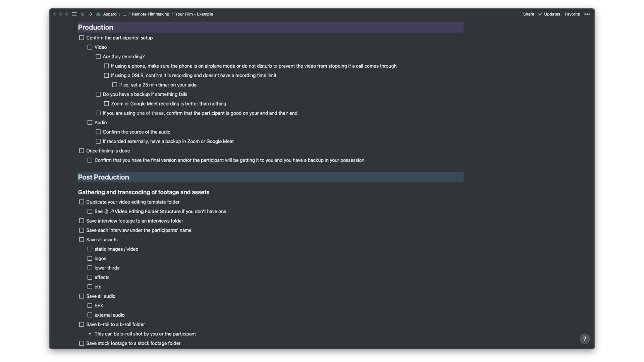Open the help question-mark button
Screen dimensions: 644x362
coord(584,339)
